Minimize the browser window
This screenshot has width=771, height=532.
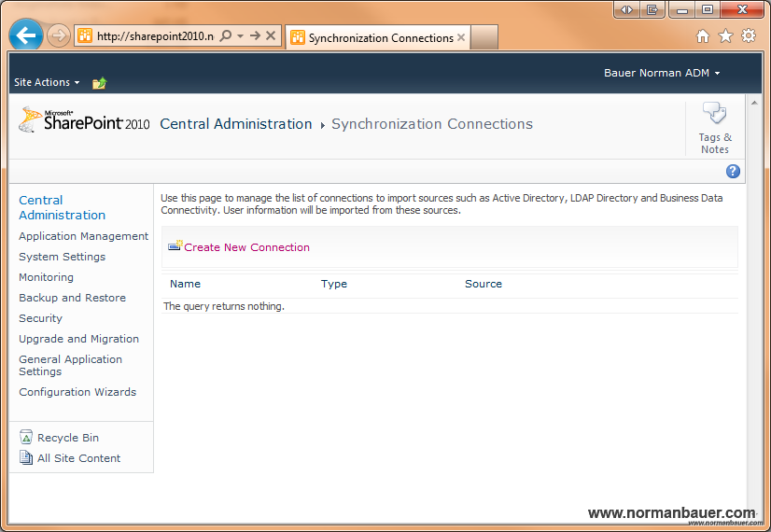[x=682, y=10]
